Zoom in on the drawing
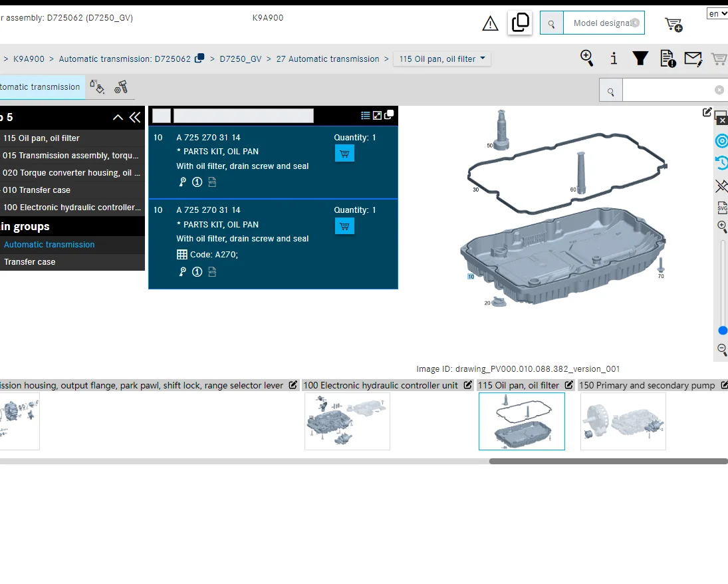The width and height of the screenshot is (728, 584). 722,227
